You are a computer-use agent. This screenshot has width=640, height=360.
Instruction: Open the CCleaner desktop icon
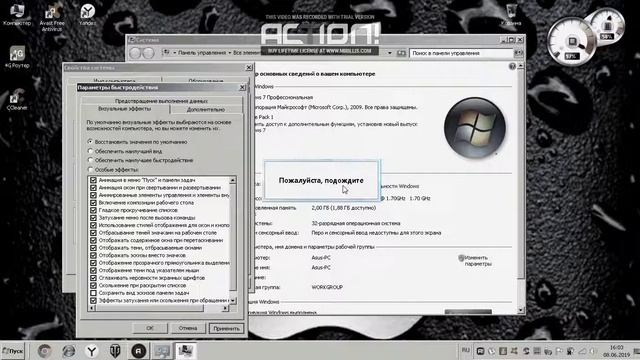(x=17, y=100)
